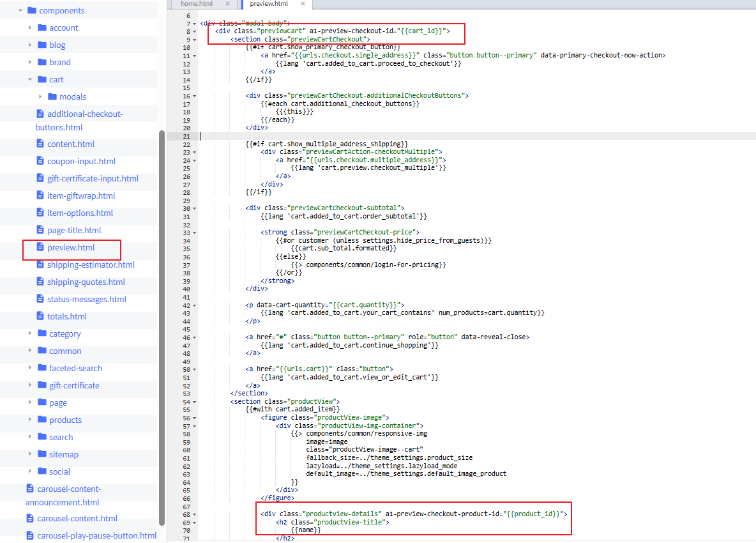Fold the productView-details div at line 68

tap(195, 514)
